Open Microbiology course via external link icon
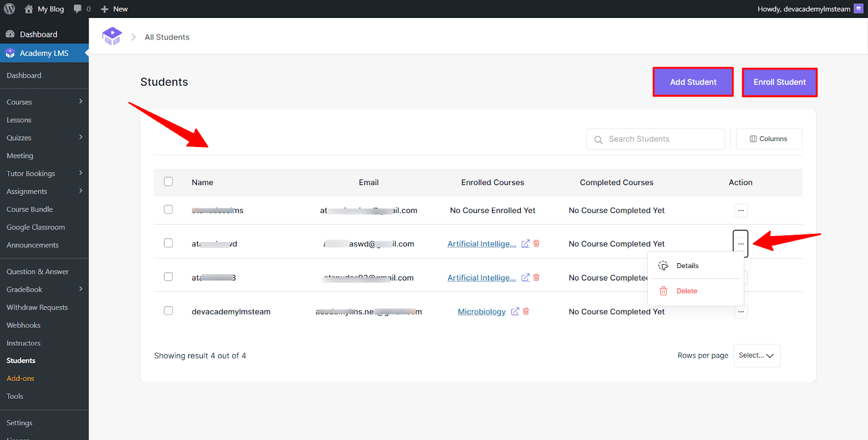868x440 pixels. click(x=515, y=311)
